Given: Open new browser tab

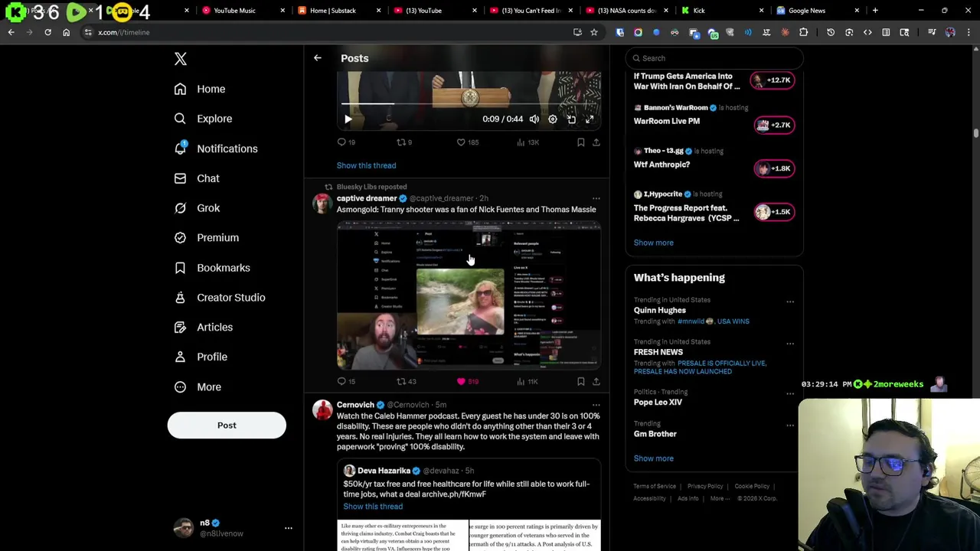Looking at the screenshot, I should click(875, 11).
